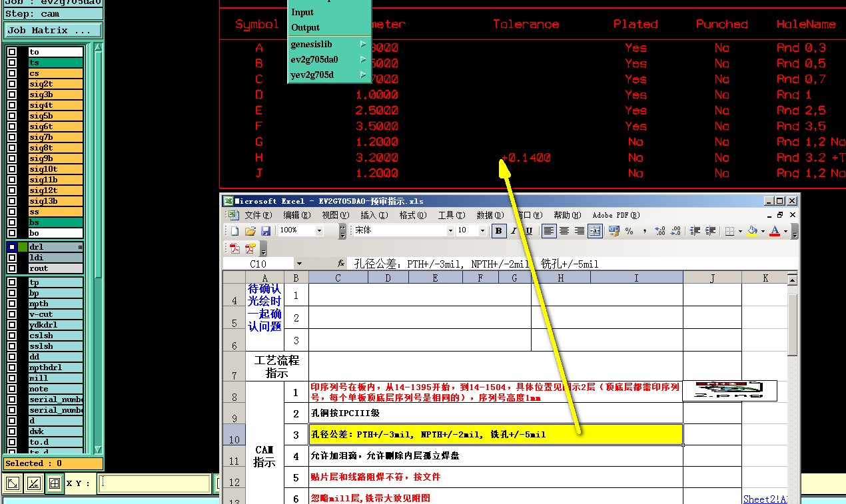
Task: Align cell text left
Action: pos(549,231)
